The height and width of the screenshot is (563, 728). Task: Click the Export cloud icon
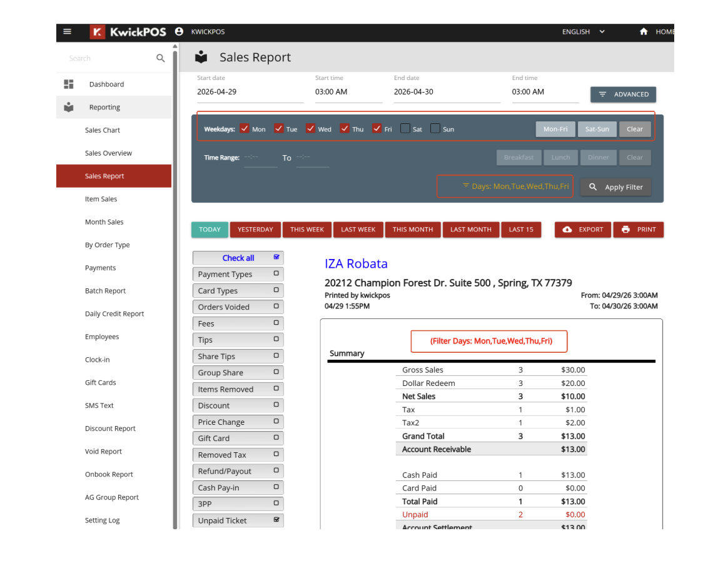[567, 230]
